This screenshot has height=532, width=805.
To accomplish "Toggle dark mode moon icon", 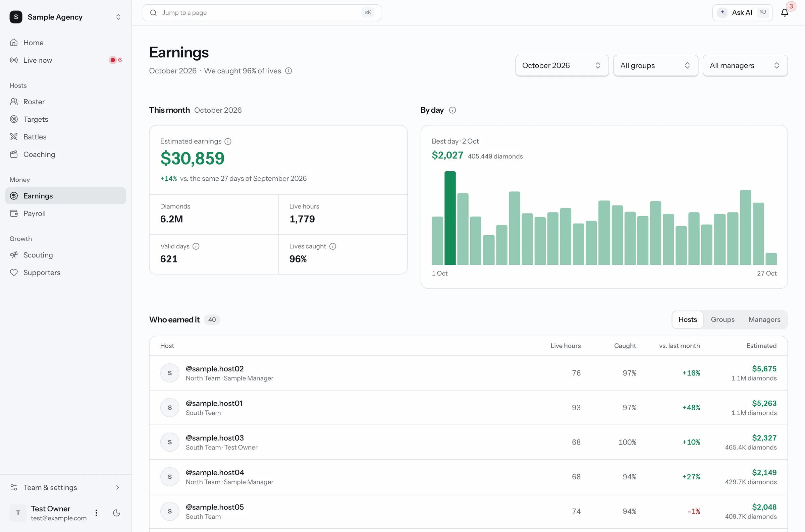I will pyautogui.click(x=116, y=513).
